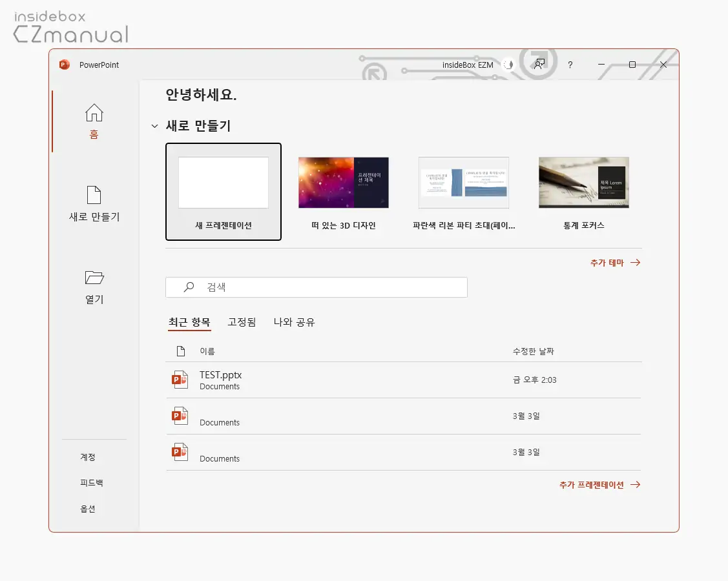Viewport: 728px width, 581px height.
Task: Click the account profile picture icon
Action: 509,65
